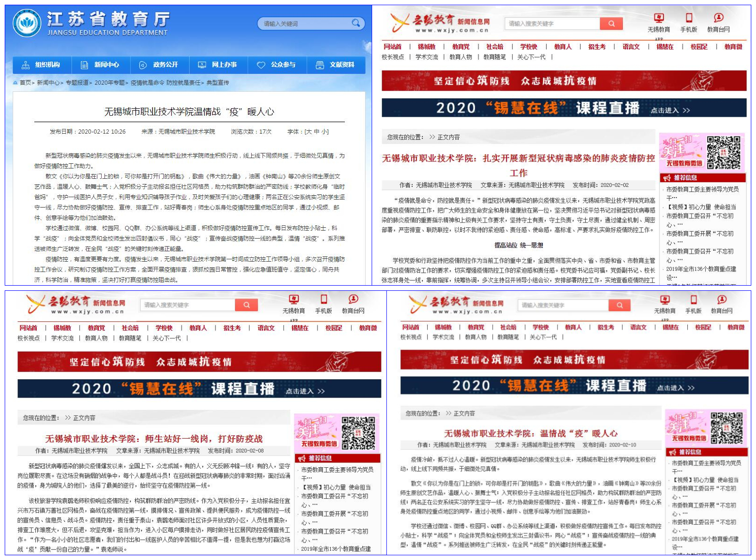Click the 无锡教育 APP icon above the 扎实开展 article
The image size is (756, 560).
(659, 18)
